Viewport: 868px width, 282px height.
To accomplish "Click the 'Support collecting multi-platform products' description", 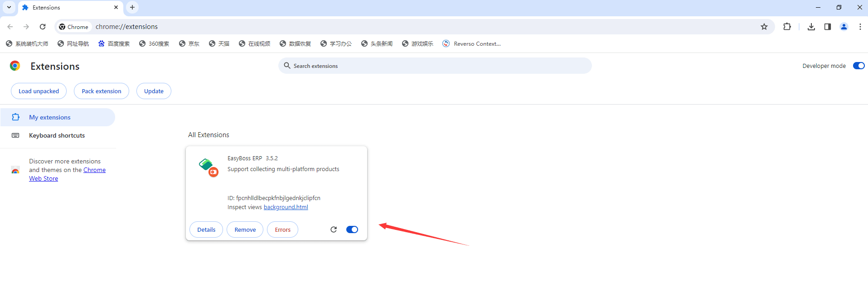I will coord(283,169).
